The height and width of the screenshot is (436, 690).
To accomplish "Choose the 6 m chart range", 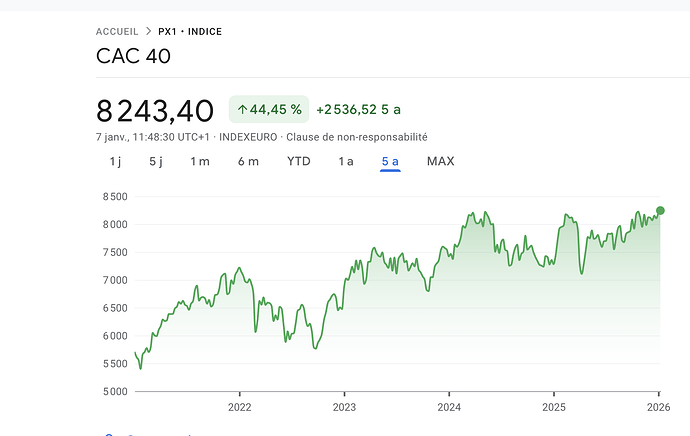I will [x=248, y=161].
